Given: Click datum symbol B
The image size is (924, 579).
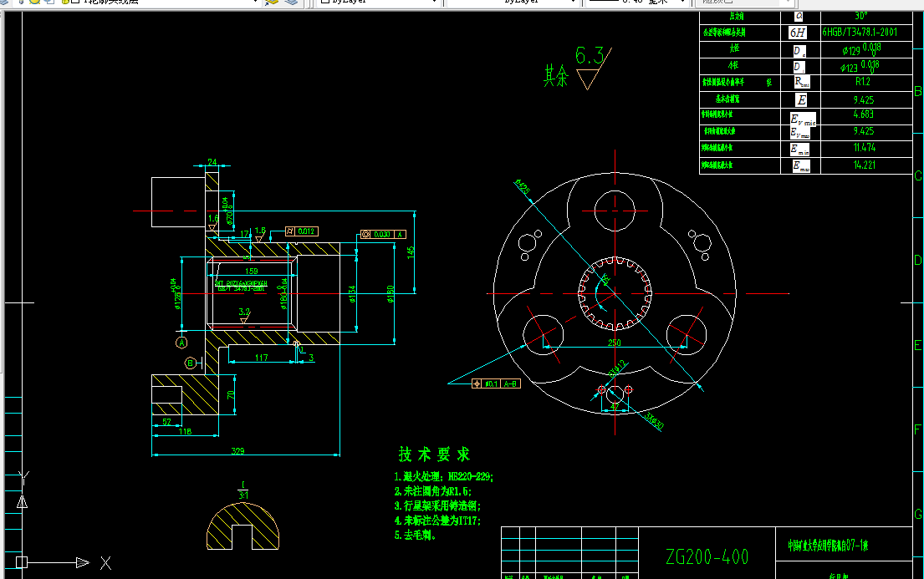Looking at the screenshot, I should click(x=190, y=363).
